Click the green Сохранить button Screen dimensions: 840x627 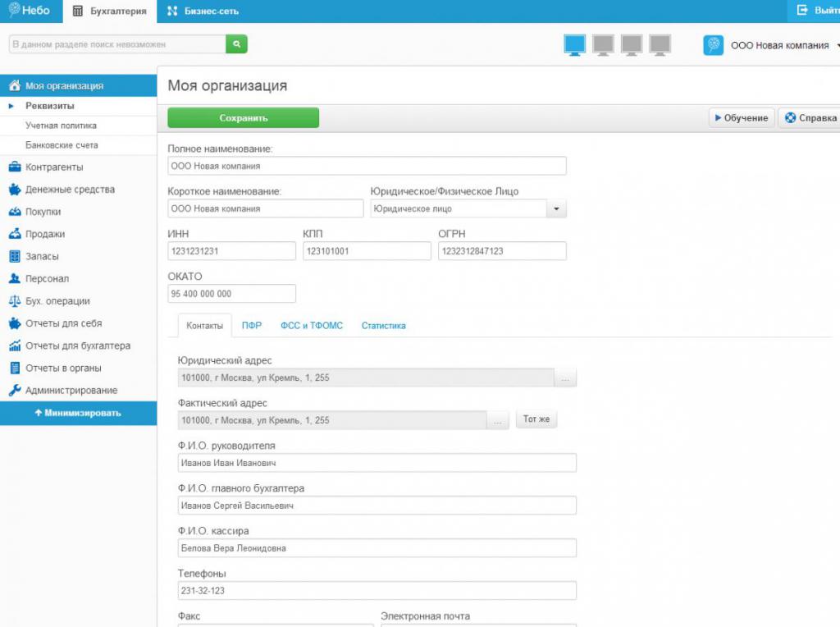click(x=243, y=118)
